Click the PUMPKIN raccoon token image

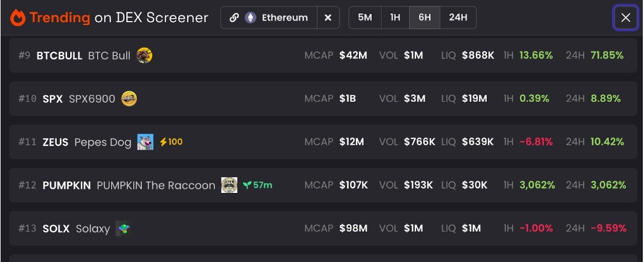(x=229, y=185)
